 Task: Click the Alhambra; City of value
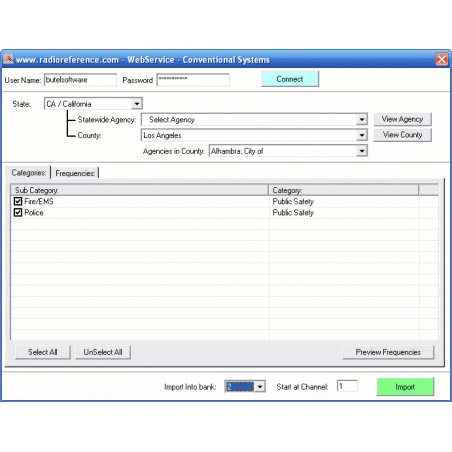point(237,151)
